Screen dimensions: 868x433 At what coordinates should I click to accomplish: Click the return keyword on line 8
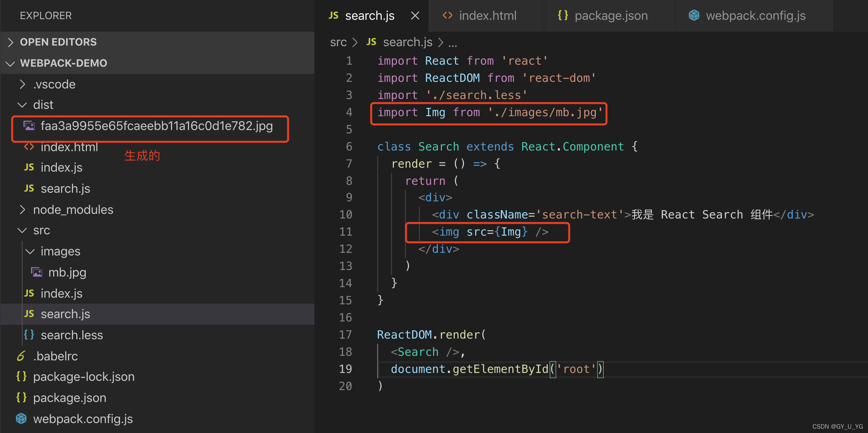425,181
